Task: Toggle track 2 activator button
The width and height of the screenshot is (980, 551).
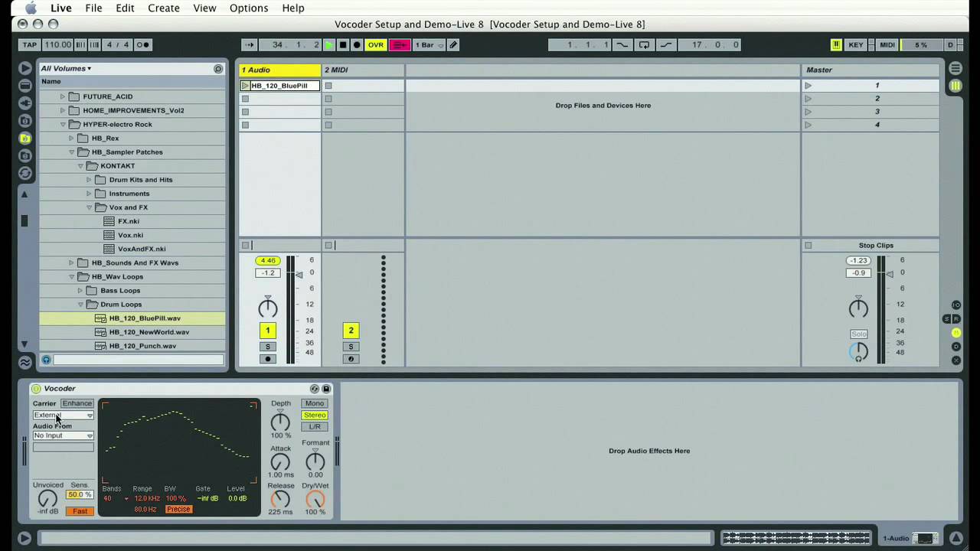Action: (351, 331)
